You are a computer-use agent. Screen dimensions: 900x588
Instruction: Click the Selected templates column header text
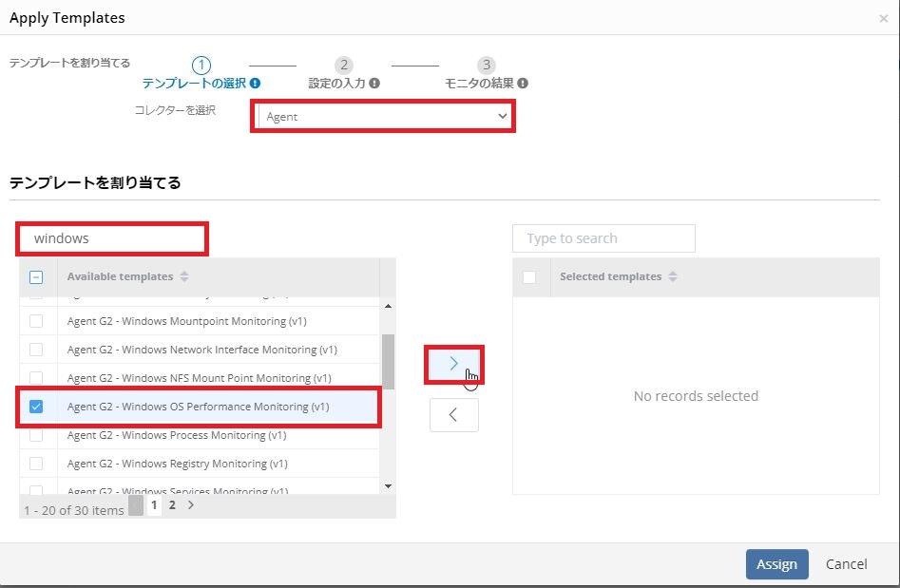pos(611,276)
